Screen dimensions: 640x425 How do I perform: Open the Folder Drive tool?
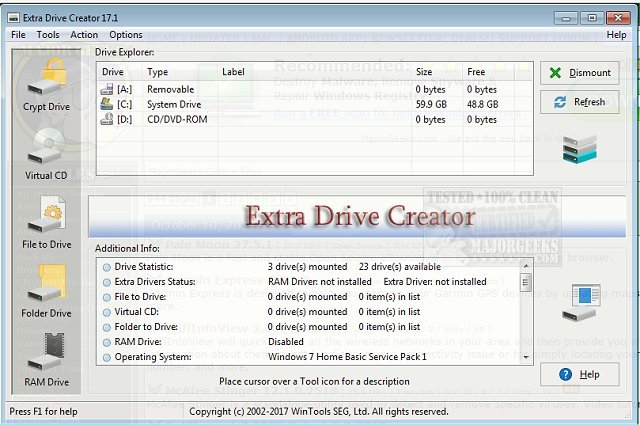click(x=46, y=291)
